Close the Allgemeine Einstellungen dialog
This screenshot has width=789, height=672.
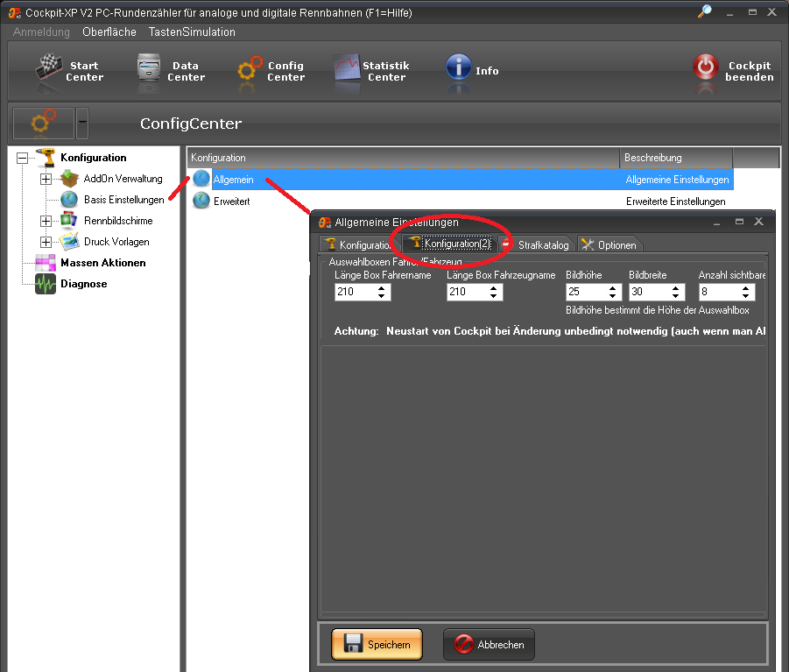(x=759, y=222)
